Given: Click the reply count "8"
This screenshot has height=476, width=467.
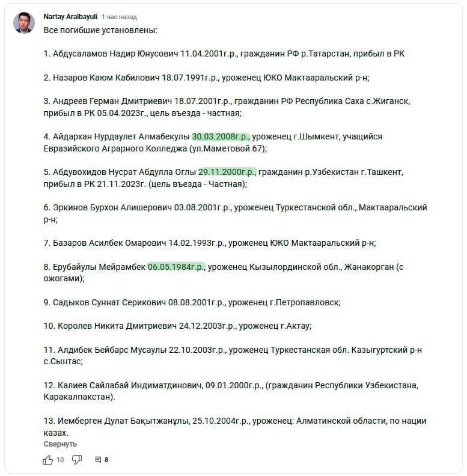Looking at the screenshot, I should pos(106,460).
